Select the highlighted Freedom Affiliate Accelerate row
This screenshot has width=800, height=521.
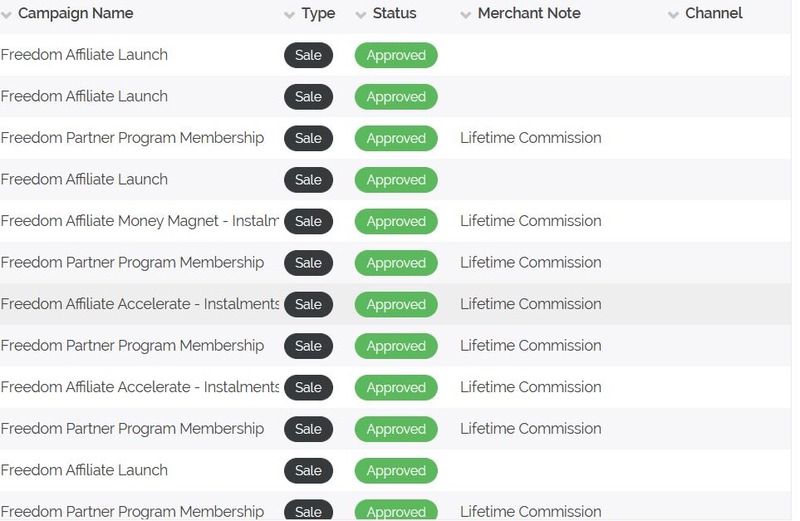[395, 305]
